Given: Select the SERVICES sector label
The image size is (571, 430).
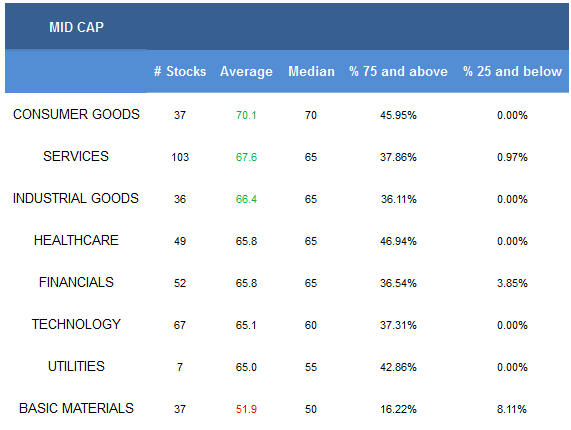Looking at the screenshot, I should (x=76, y=156).
